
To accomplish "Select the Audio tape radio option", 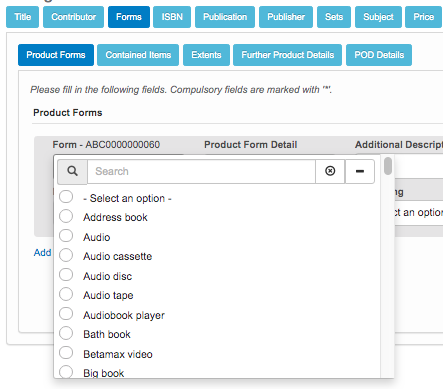I will point(66,294).
